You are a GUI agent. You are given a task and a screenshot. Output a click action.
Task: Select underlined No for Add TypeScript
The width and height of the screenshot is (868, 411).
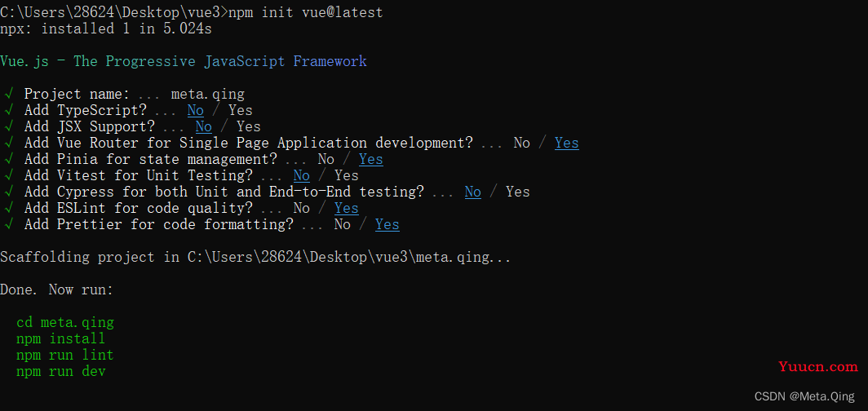tap(196, 111)
